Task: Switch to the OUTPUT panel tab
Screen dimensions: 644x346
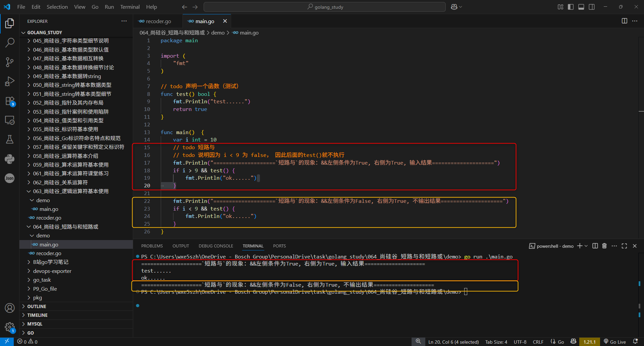Action: [x=181, y=246]
